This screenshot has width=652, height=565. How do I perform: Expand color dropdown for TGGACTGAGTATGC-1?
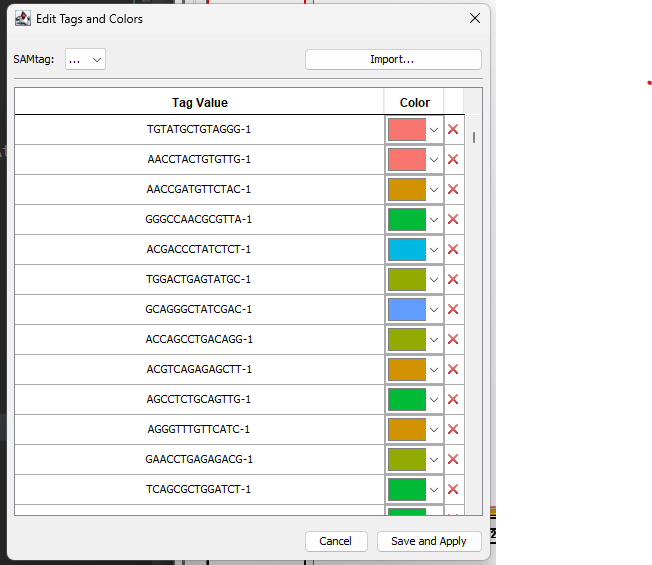click(x=434, y=280)
